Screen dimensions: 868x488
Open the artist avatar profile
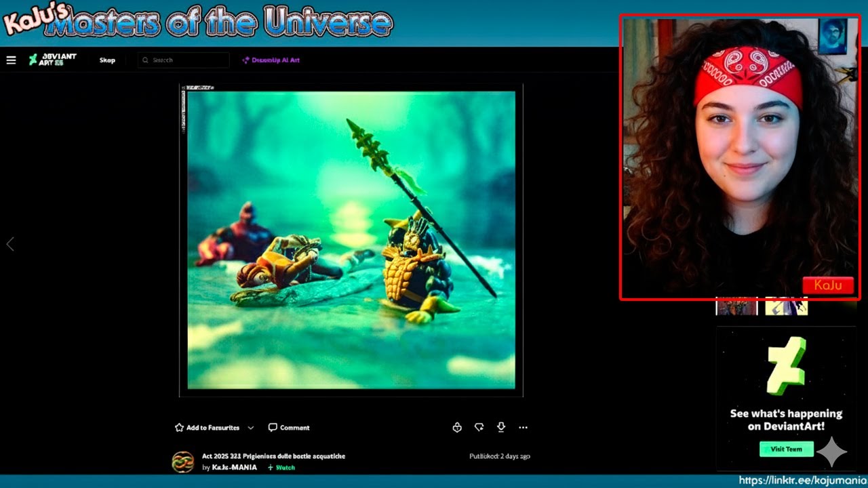183,462
